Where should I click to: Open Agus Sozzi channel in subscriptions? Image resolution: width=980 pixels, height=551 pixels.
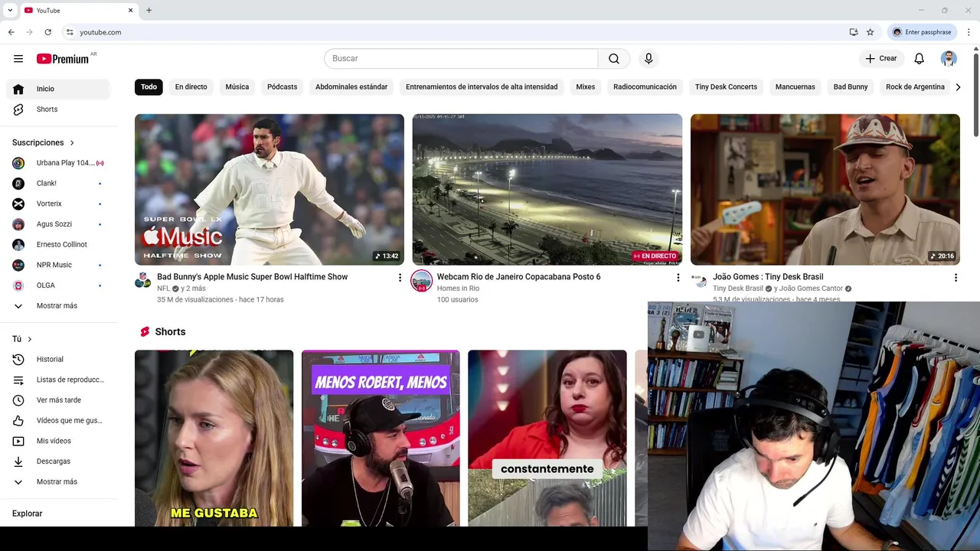click(x=58, y=224)
